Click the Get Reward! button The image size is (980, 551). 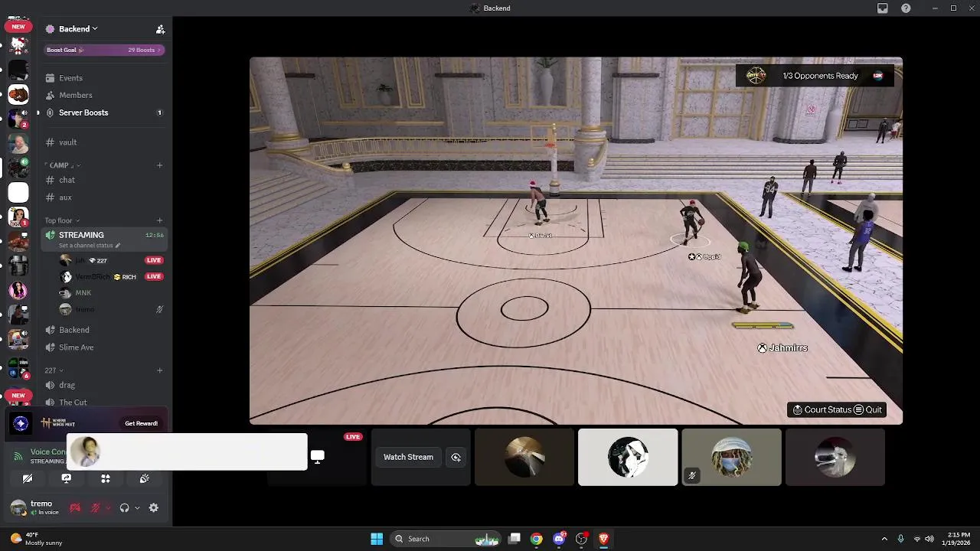tap(141, 423)
